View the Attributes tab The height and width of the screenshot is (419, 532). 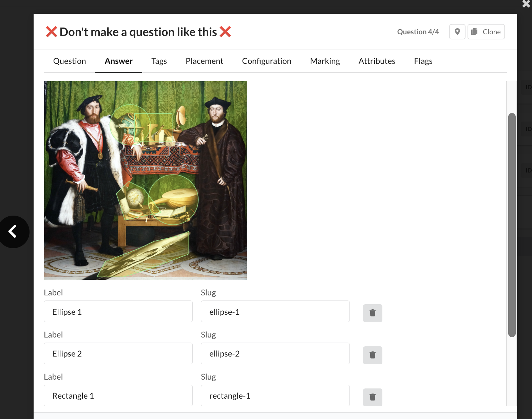pyautogui.click(x=377, y=61)
